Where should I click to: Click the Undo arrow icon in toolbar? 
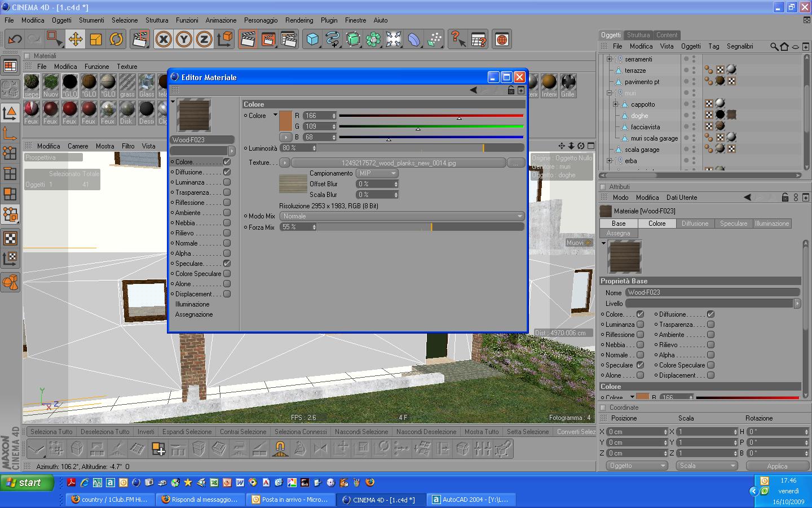tap(15, 40)
